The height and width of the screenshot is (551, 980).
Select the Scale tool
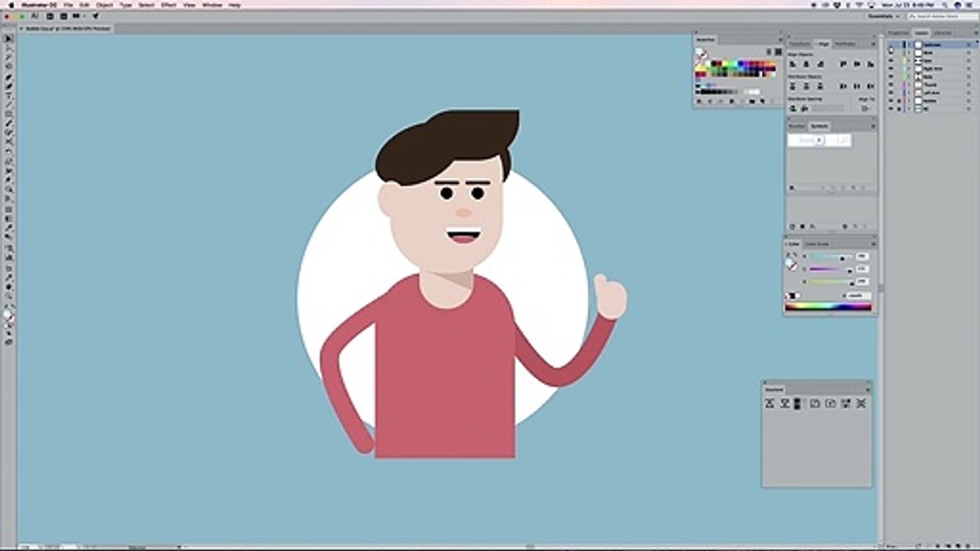click(9, 161)
